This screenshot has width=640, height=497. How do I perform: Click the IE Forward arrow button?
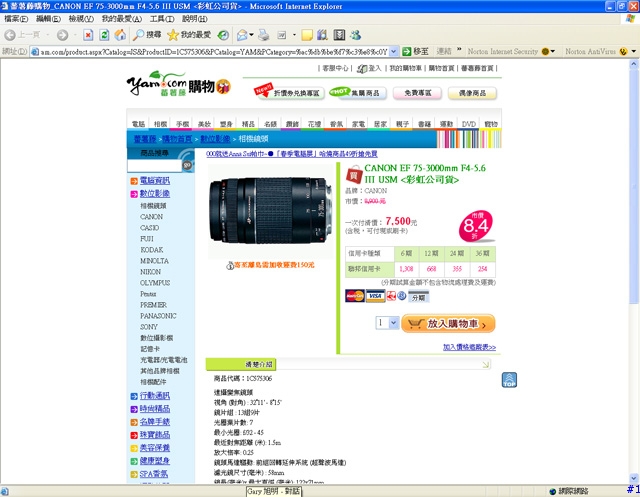pos(62,35)
